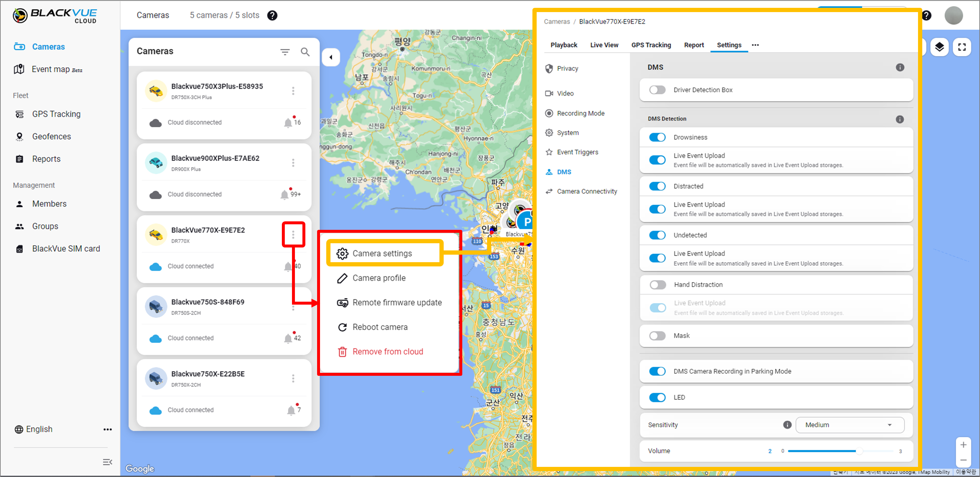
Task: Go to Event map in sidebar
Action: (48, 69)
